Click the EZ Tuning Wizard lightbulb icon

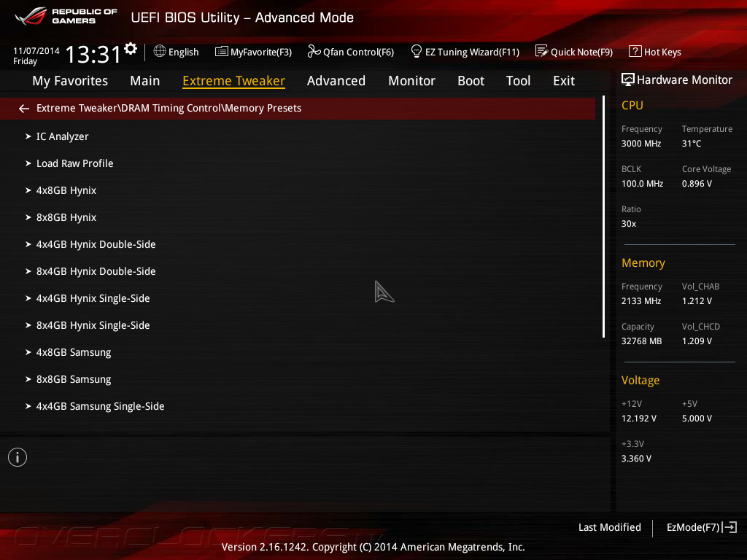(416, 51)
